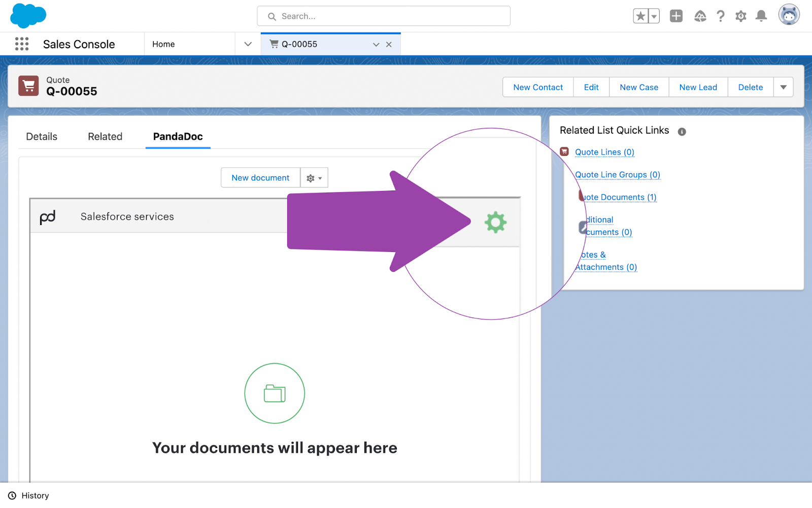The width and height of the screenshot is (812, 508).
Task: Close the Q-00055 workspace tab
Action: pyautogui.click(x=389, y=45)
